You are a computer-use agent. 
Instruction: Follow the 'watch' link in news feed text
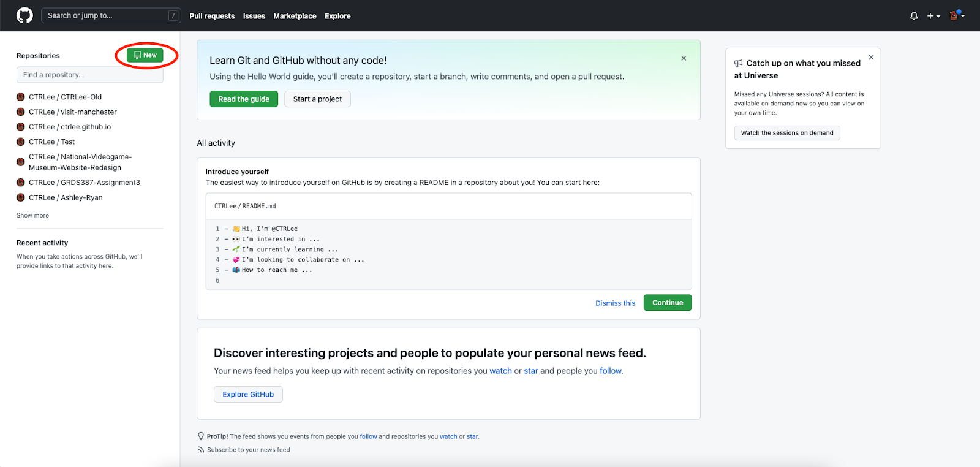point(500,371)
